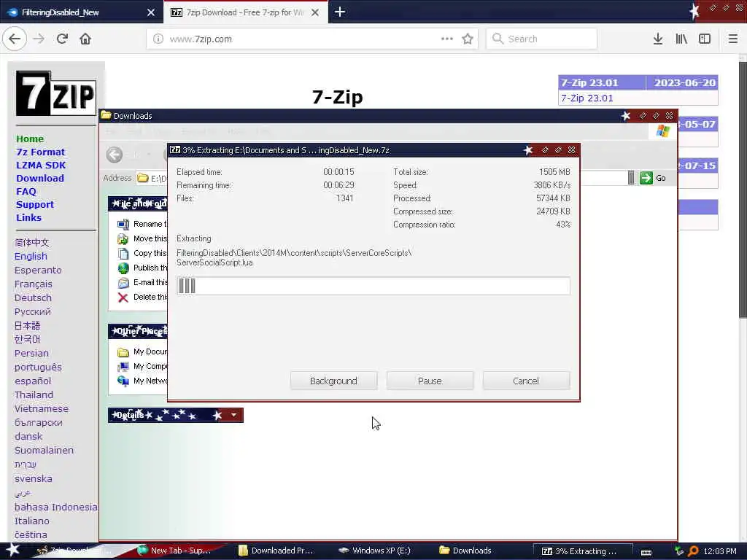Go back in Firefox

pyautogui.click(x=15, y=39)
